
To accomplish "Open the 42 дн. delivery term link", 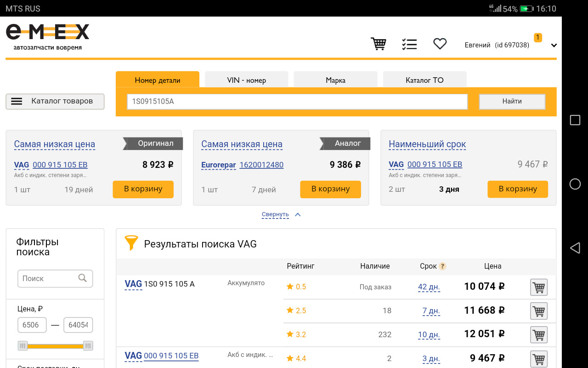I will (429, 287).
